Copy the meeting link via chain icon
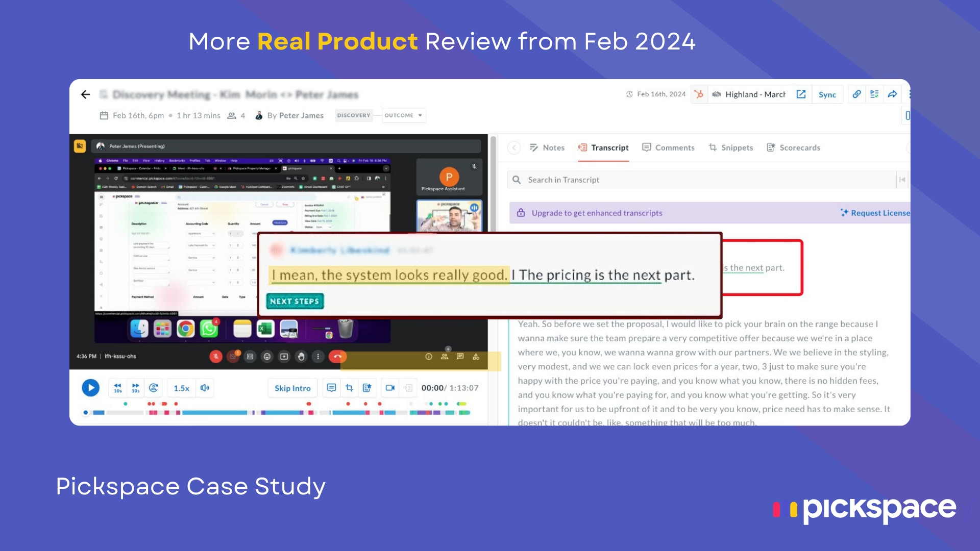Screen dimensions: 980x551 point(856,94)
